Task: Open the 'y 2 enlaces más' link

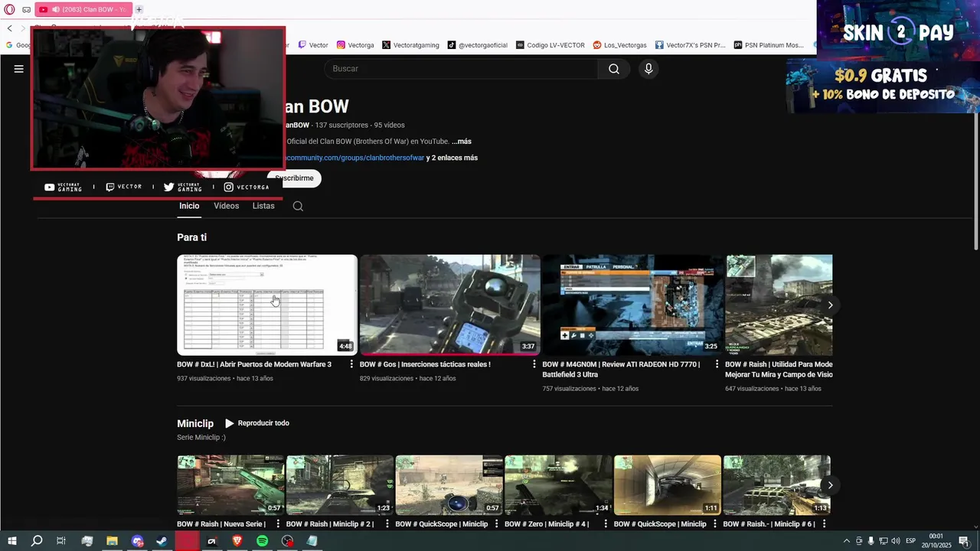Action: [x=452, y=158]
